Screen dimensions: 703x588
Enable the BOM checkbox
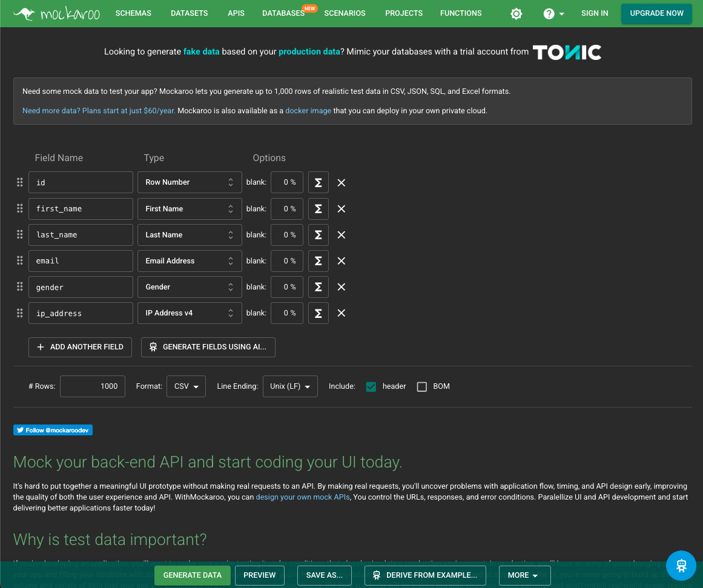coord(422,386)
